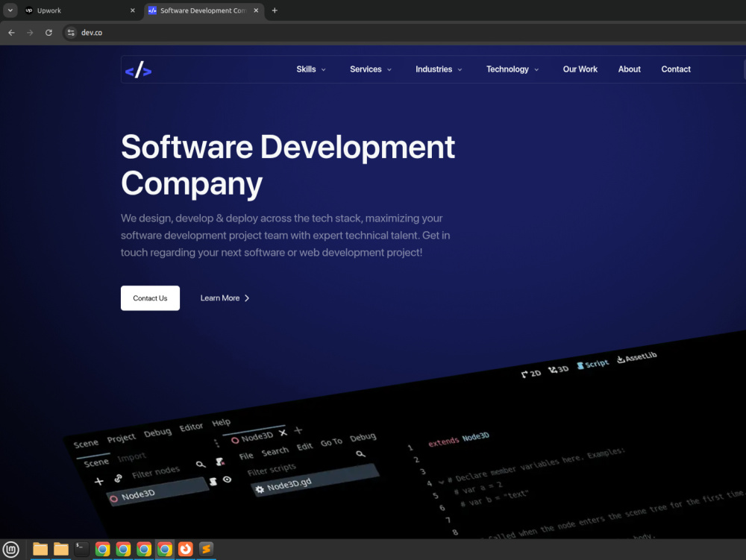The height and width of the screenshot is (560, 746).
Task: Launch the terminal from taskbar
Action: pos(81,550)
